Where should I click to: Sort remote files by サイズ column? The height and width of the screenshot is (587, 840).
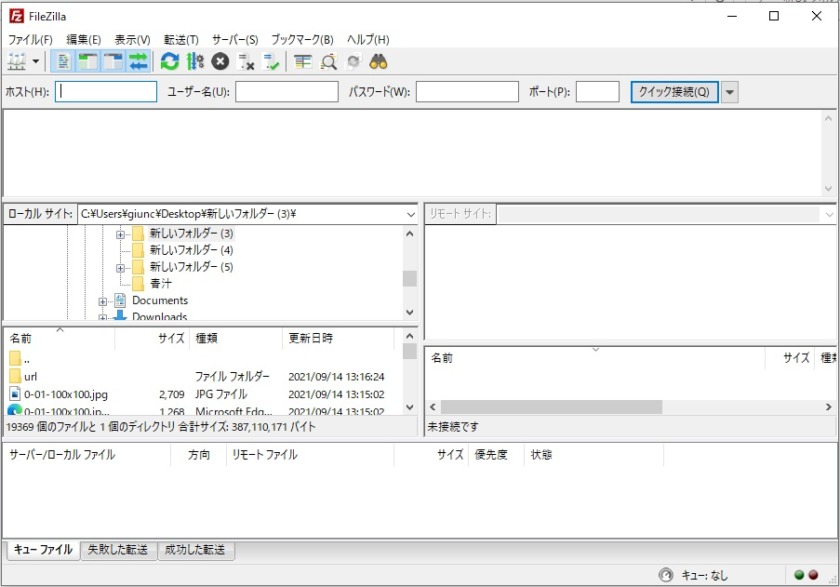pos(790,358)
